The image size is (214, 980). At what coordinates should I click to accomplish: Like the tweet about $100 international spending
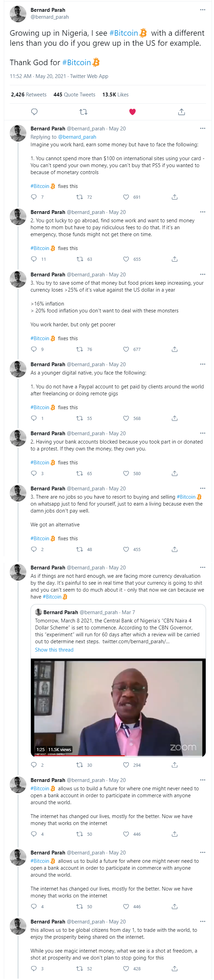click(126, 197)
